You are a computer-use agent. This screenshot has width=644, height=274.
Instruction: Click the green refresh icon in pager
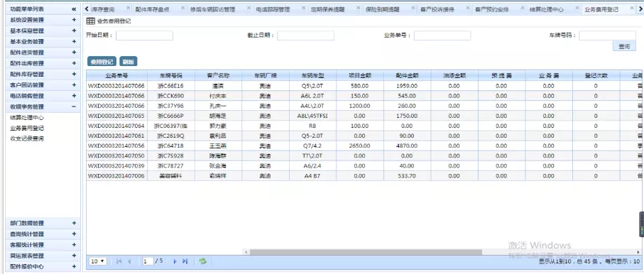(202, 261)
